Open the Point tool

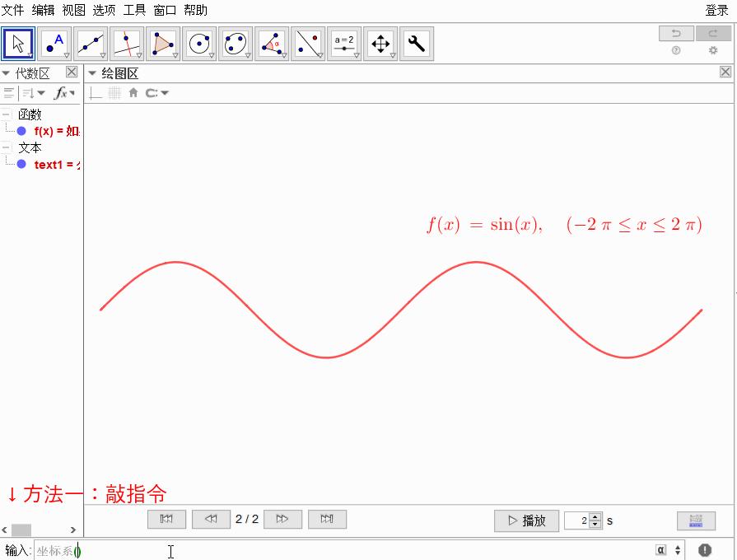[54, 43]
